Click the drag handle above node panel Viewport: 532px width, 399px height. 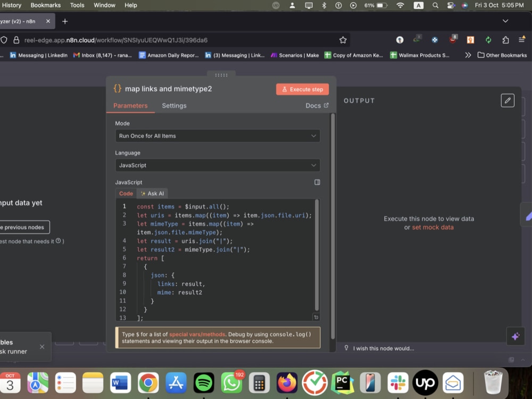[221, 75]
